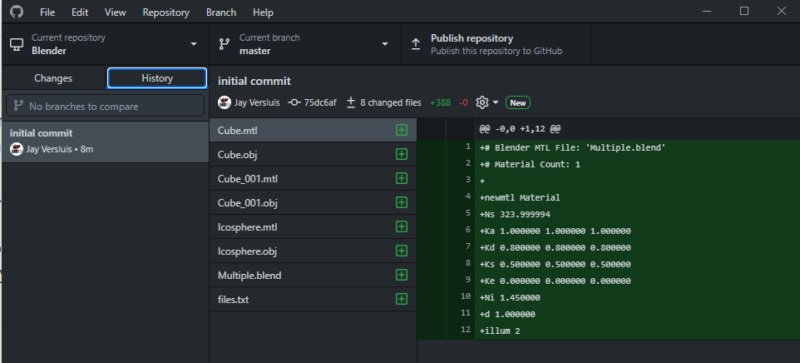
Task: Click diff line 'illum 2'
Action: (500, 331)
